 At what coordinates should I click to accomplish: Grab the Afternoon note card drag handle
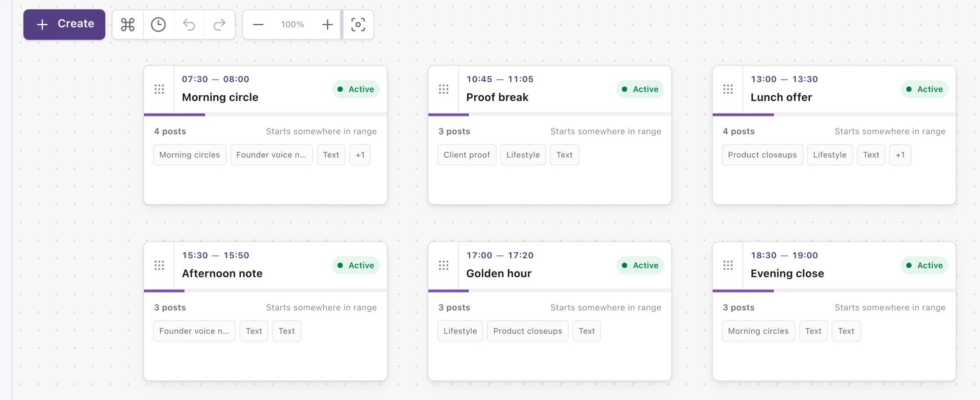(x=159, y=265)
